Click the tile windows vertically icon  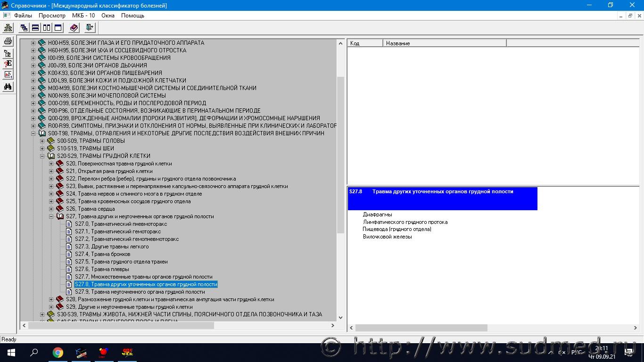[47, 28]
